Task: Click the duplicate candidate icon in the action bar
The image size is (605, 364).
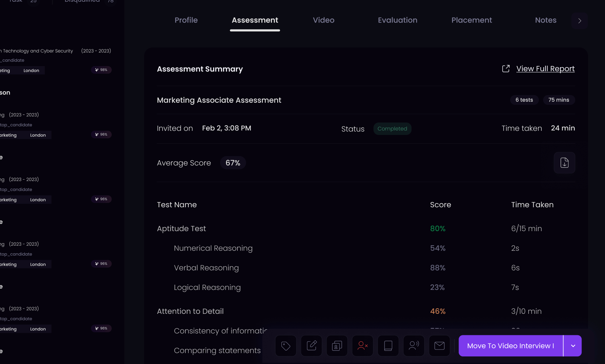Action: 337,346
